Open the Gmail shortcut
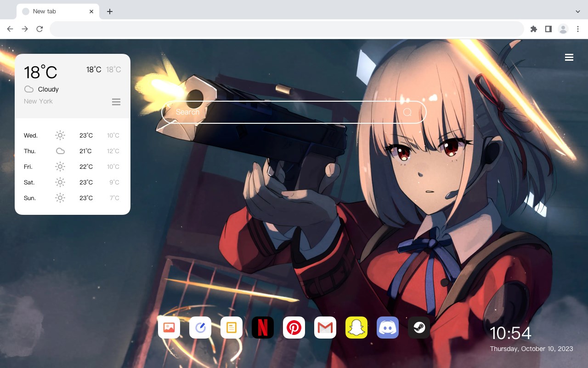 click(x=325, y=328)
